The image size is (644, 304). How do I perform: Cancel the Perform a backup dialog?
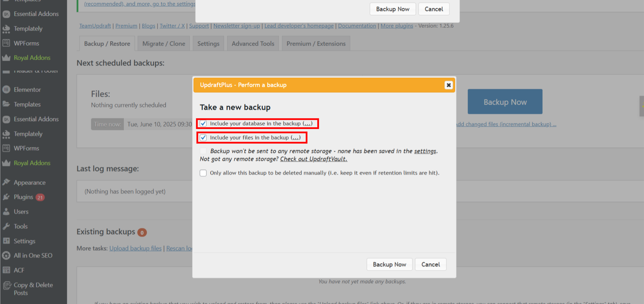[431, 265]
